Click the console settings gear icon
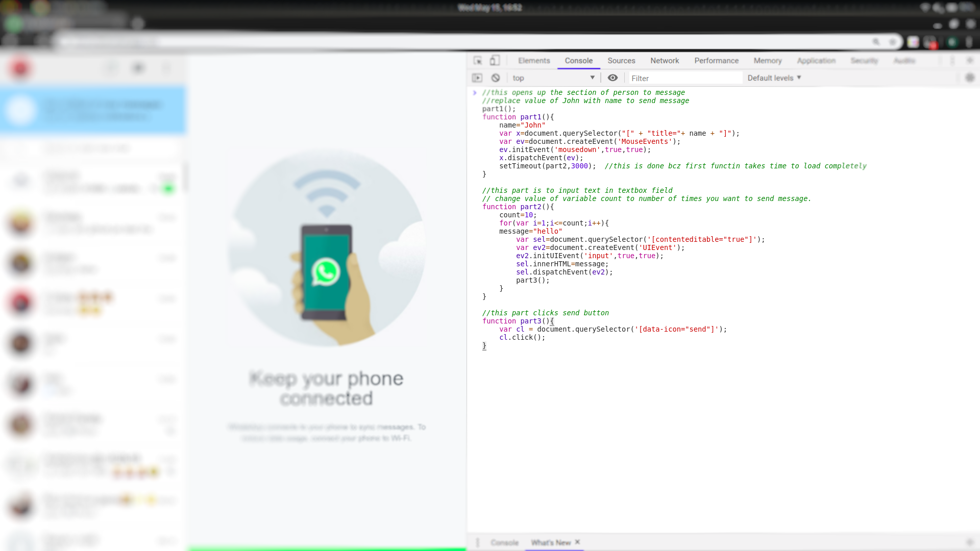 (x=970, y=78)
